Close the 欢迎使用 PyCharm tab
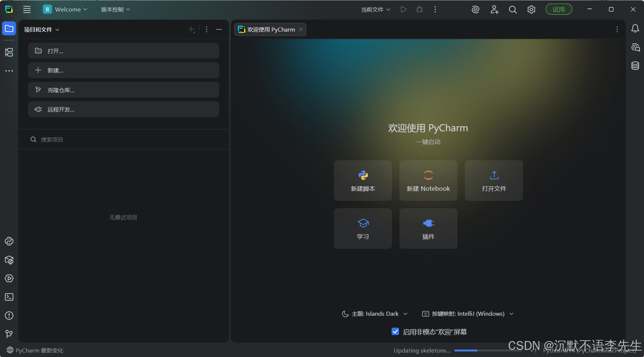 [x=301, y=29]
